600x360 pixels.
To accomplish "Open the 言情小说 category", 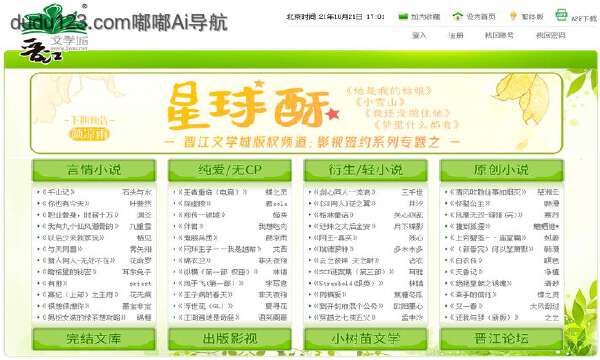I will click(94, 170).
